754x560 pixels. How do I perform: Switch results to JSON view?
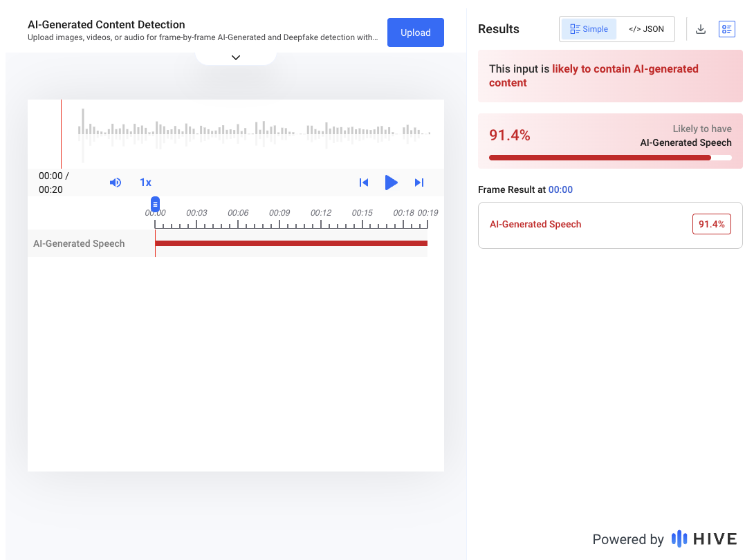[x=646, y=29]
